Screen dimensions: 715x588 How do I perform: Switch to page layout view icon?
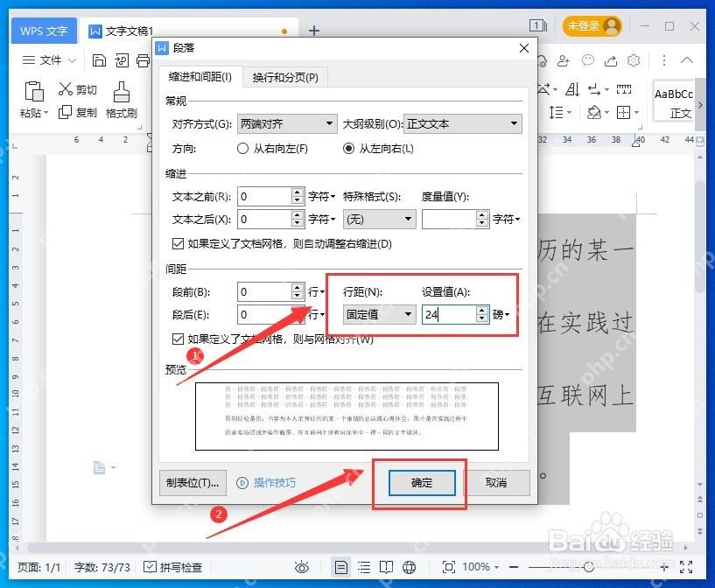[x=340, y=567]
